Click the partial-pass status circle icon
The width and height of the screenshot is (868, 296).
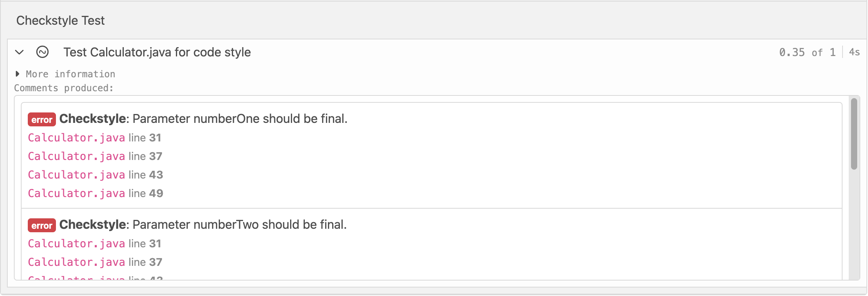[x=42, y=52]
